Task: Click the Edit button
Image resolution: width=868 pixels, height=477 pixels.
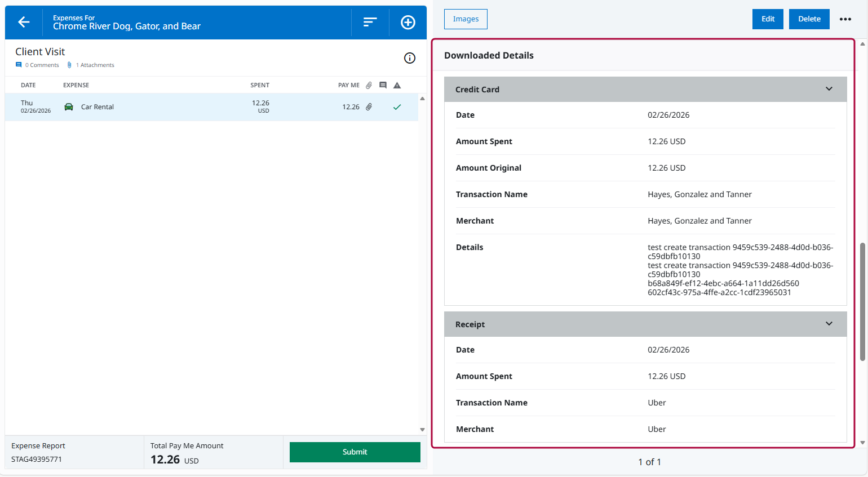Action: [x=768, y=19]
